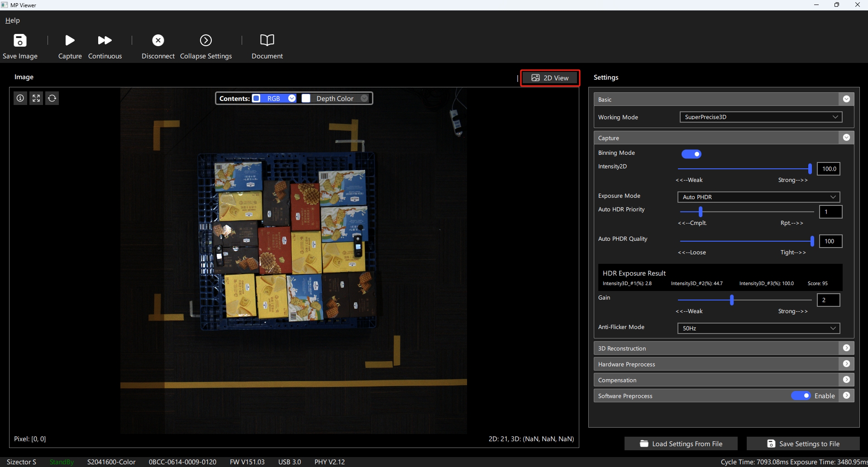Click the StandBy status text
868x467 pixels.
click(x=62, y=462)
